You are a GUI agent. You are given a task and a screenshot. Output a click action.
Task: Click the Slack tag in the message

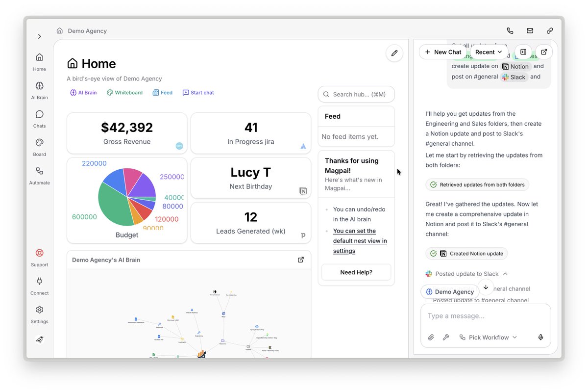(514, 77)
